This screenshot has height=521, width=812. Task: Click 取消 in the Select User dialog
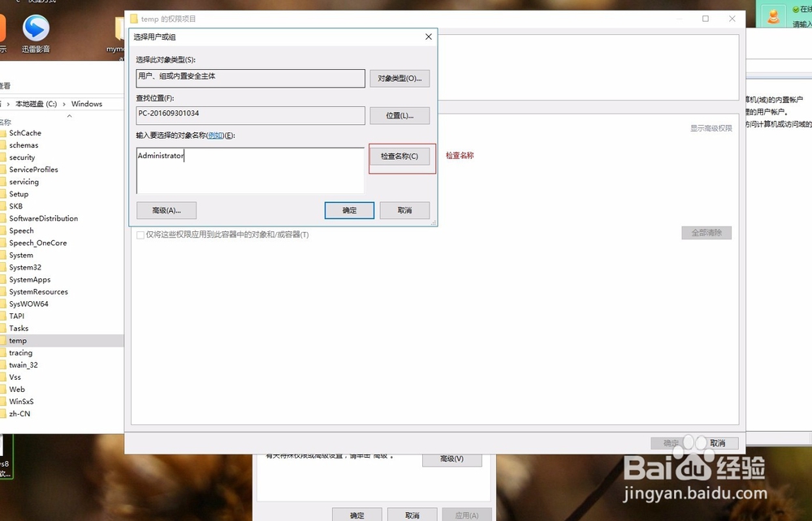point(404,210)
